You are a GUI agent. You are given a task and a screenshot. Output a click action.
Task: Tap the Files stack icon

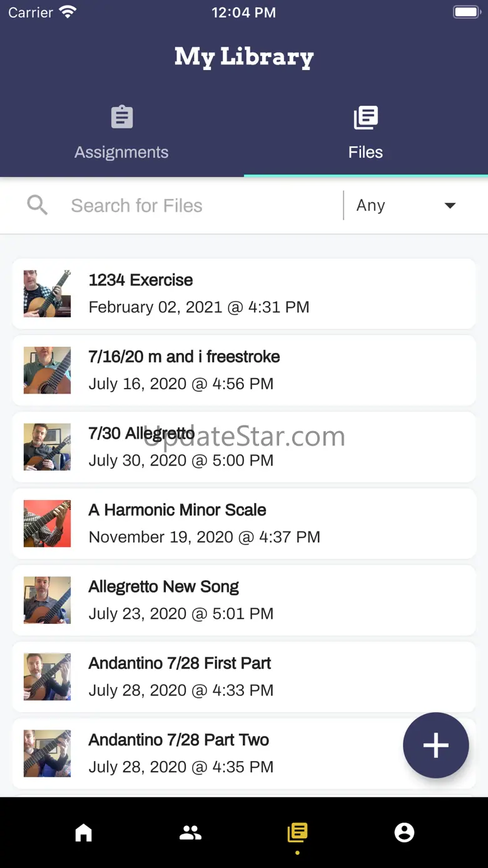click(x=365, y=117)
